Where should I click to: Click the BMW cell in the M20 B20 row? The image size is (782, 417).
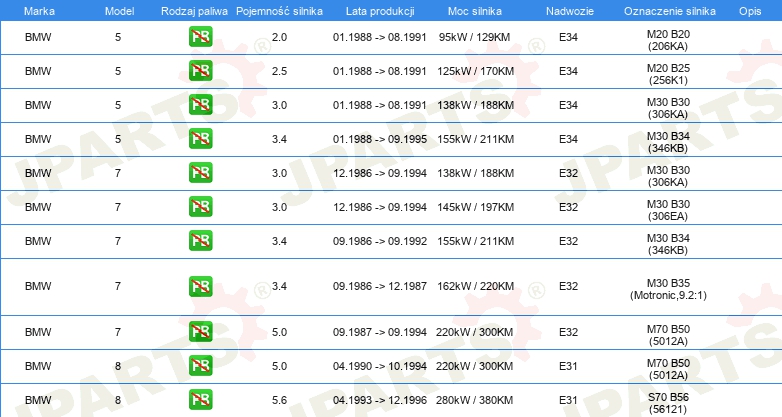click(x=38, y=37)
